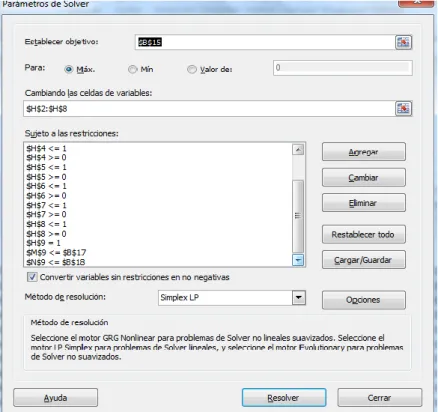The image size is (438, 412).
Task: Select constraint $H$8 <= 1
Action: [x=46, y=224]
